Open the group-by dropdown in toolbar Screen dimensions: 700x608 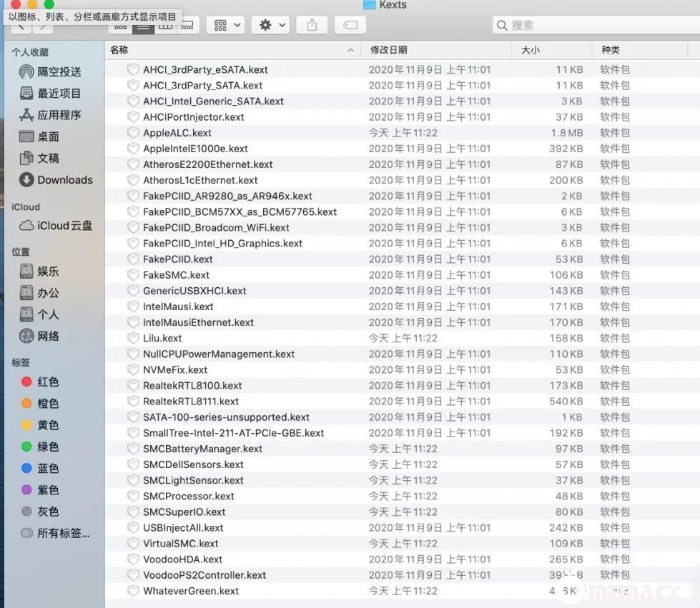point(228,25)
